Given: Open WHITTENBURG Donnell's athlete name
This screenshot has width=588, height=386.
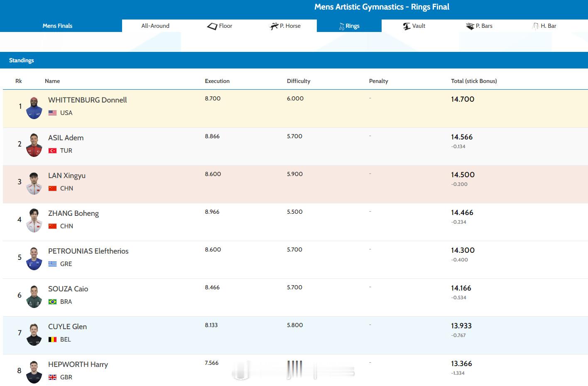Looking at the screenshot, I should tap(87, 100).
